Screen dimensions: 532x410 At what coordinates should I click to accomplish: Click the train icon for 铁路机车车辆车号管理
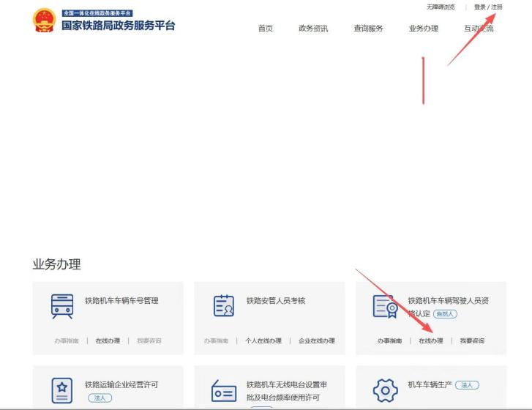pyautogui.click(x=62, y=306)
